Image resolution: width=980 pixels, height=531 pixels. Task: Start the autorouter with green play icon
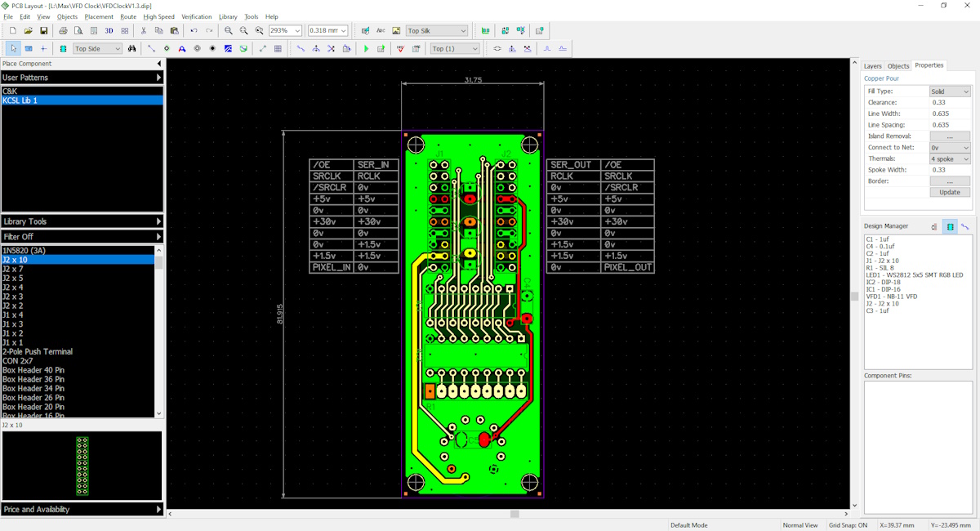point(366,49)
